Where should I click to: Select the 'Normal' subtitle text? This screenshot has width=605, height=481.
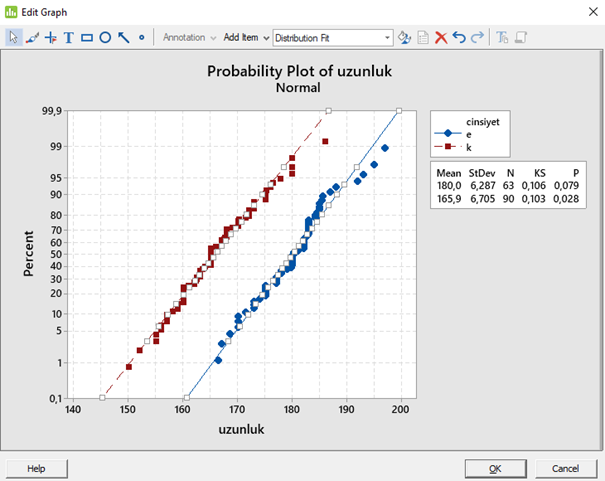298,88
